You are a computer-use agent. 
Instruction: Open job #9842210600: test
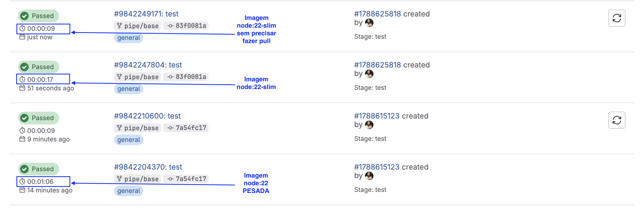coord(147,116)
